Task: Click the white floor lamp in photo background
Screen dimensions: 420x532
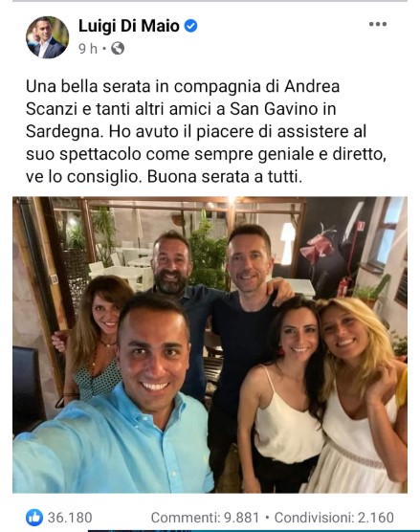Action: (x=288, y=243)
